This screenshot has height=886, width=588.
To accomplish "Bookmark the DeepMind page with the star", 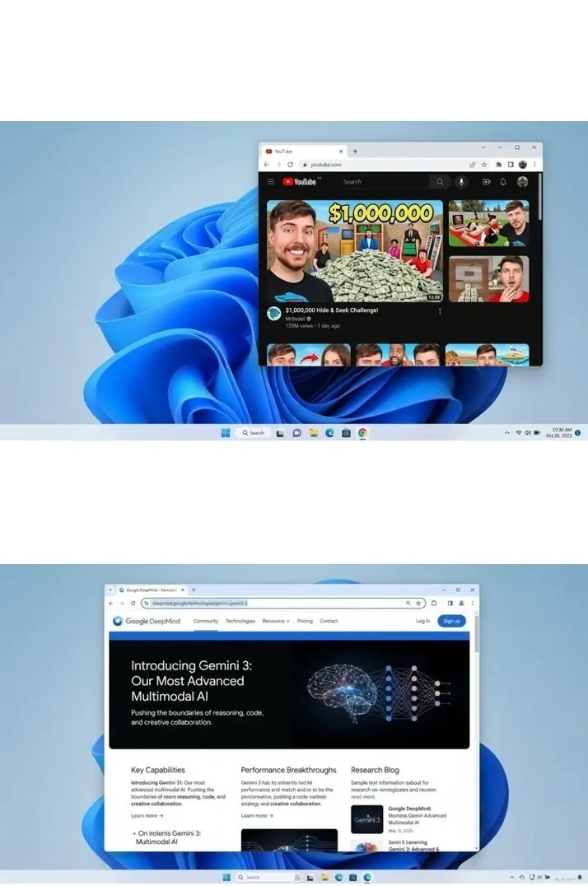I will point(418,604).
